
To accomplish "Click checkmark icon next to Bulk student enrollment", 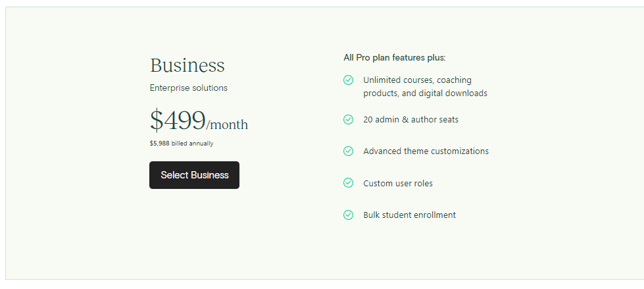I will 349,215.
